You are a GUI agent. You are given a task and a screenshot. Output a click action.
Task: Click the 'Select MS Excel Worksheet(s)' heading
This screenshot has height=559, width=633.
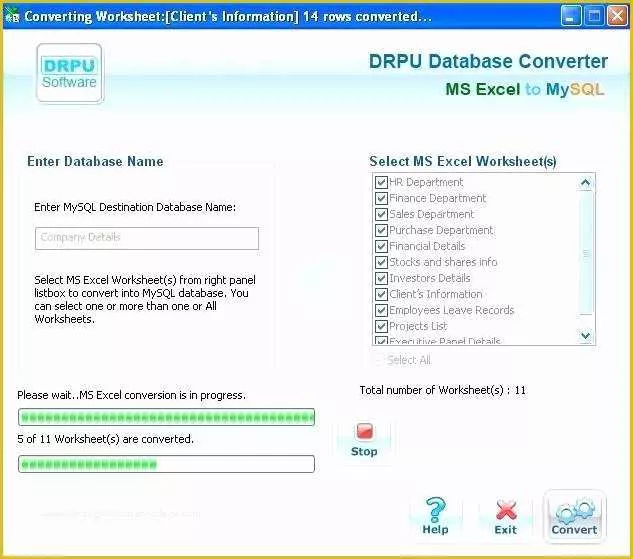pos(463,161)
